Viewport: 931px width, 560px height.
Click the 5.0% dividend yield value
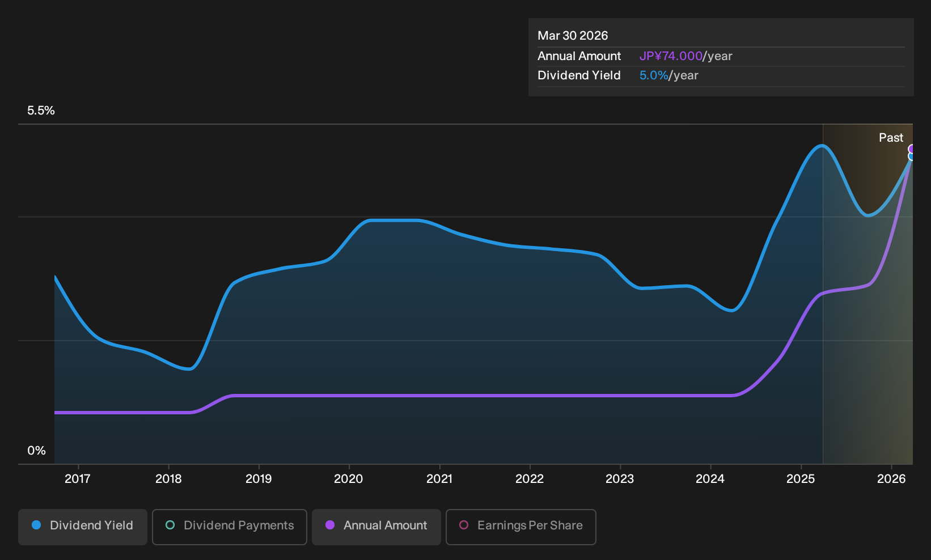coord(654,75)
